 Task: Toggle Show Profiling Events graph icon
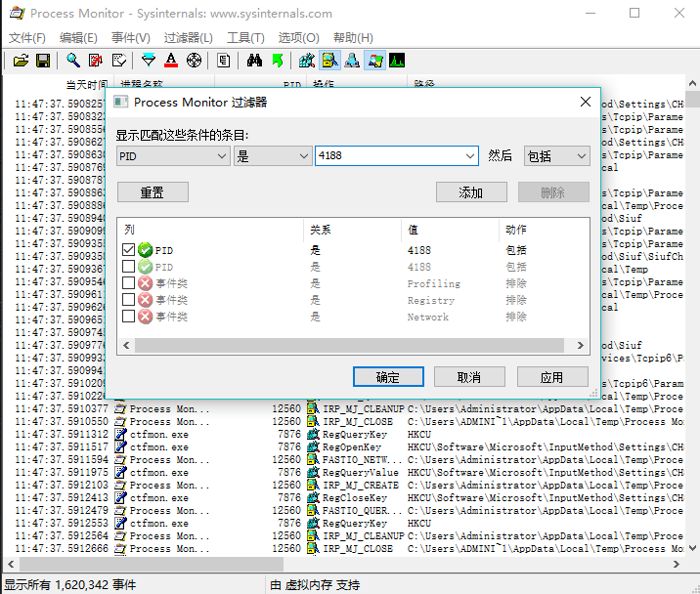click(x=397, y=61)
